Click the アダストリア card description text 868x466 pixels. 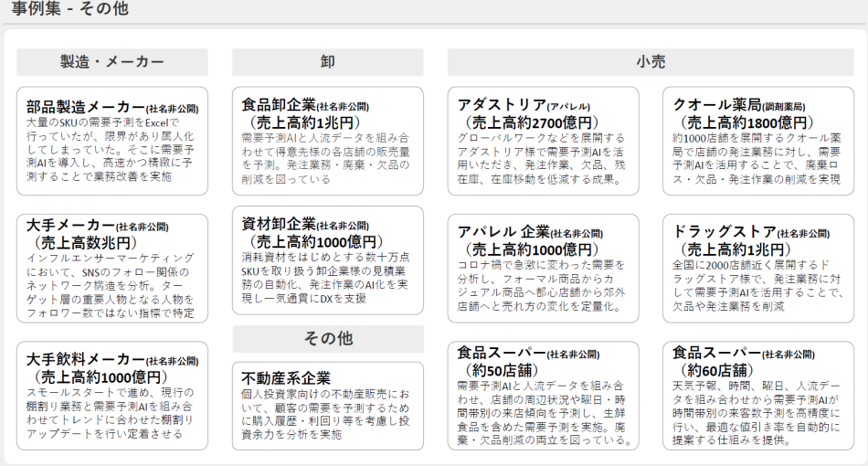543,159
